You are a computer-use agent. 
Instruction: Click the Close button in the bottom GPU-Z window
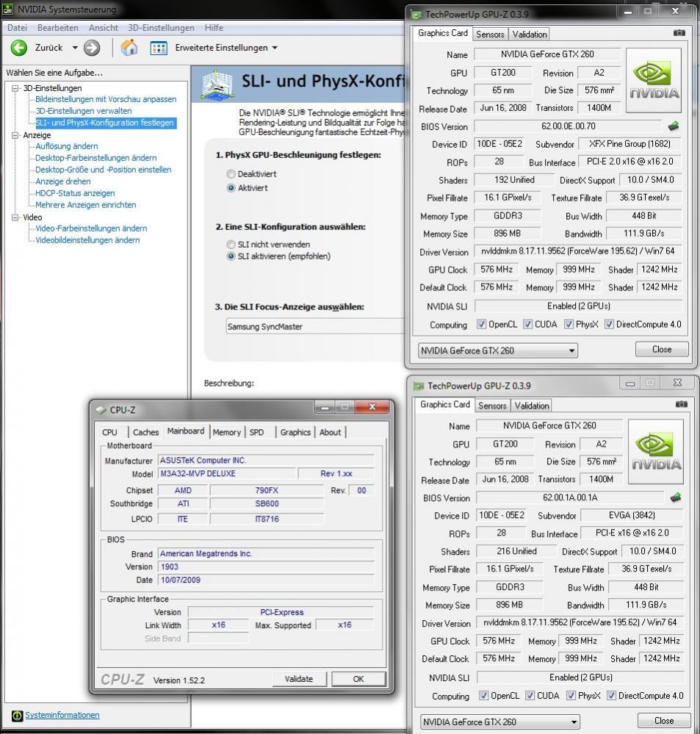664,721
